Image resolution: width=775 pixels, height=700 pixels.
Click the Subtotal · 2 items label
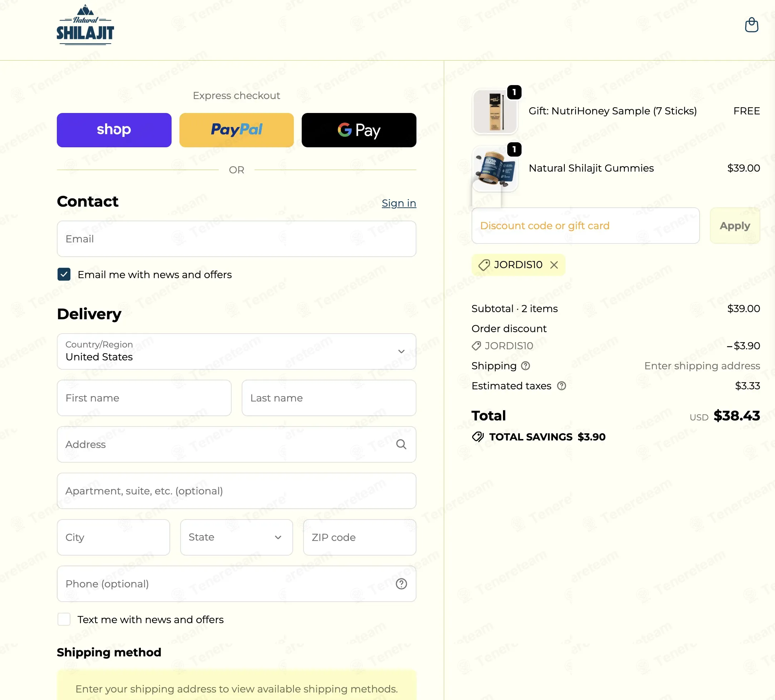click(514, 309)
